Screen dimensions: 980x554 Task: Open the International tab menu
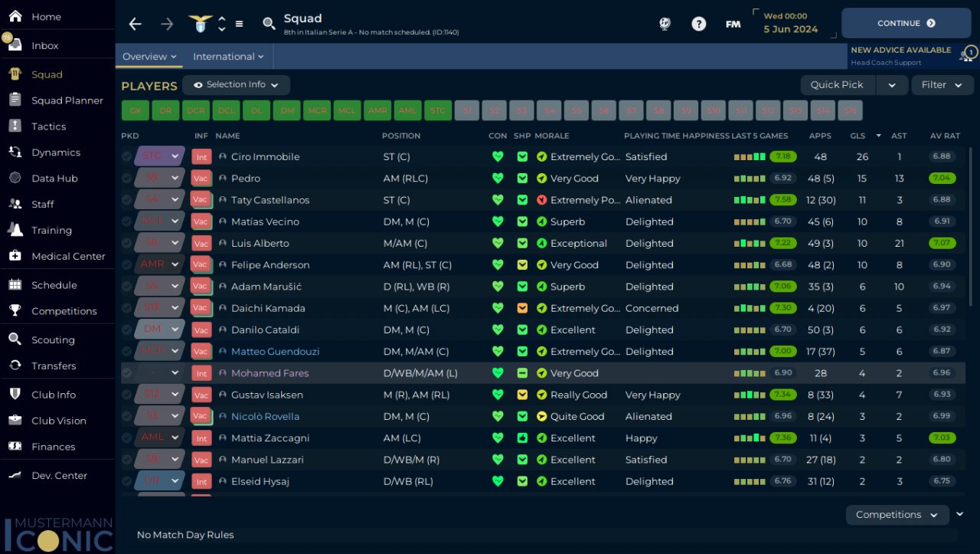pyautogui.click(x=228, y=57)
